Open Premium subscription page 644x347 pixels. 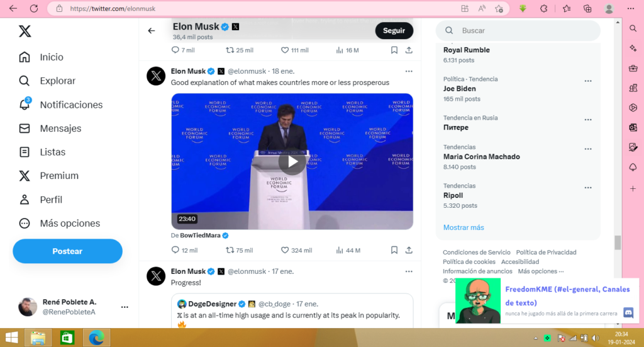48,176
